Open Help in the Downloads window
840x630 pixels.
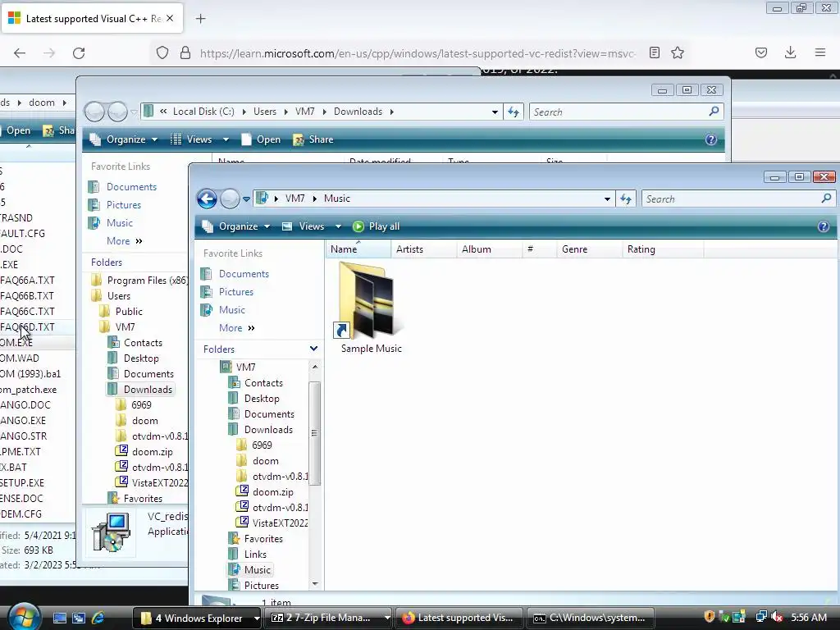coord(711,139)
